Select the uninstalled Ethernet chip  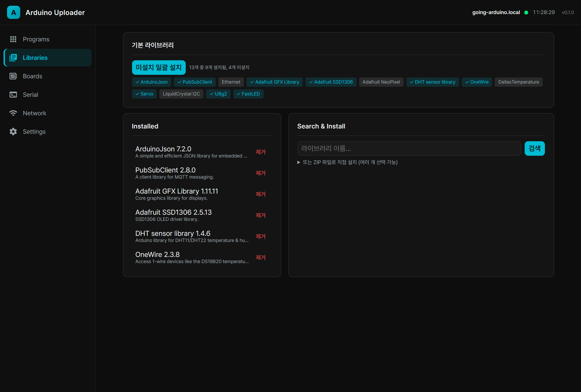[x=231, y=82]
